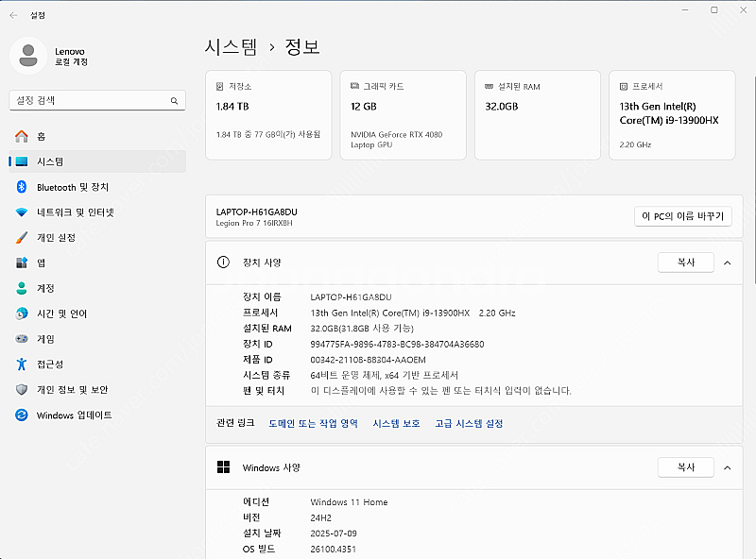
Task: Click 장치 이름 value LAPTOP-H61GA8DU
Action: (x=351, y=297)
